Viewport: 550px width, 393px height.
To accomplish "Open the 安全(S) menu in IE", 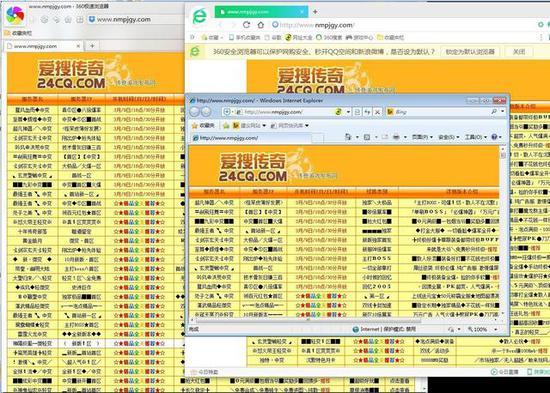I will [448, 137].
